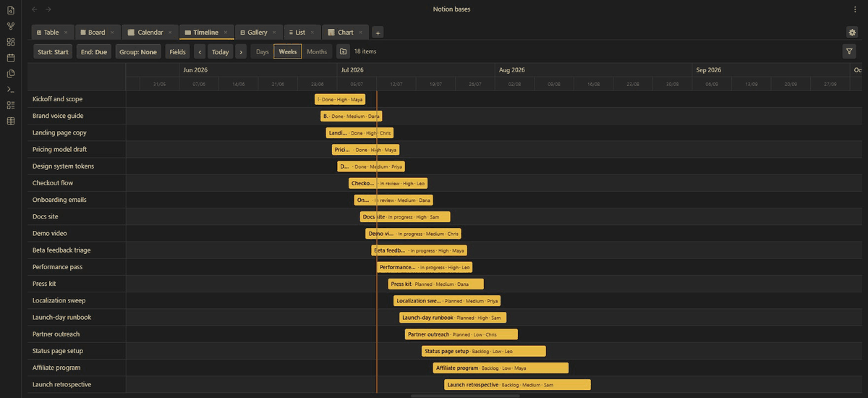Click the Partner outreach timeline bar

(461, 334)
